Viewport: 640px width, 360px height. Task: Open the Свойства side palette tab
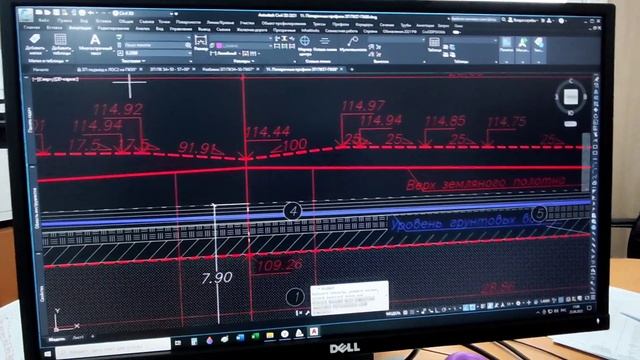42,294
